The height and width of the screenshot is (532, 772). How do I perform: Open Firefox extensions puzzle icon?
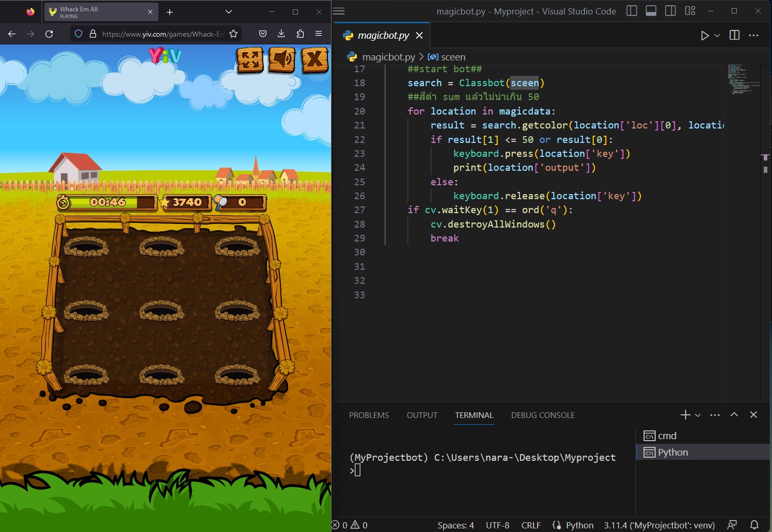point(300,34)
